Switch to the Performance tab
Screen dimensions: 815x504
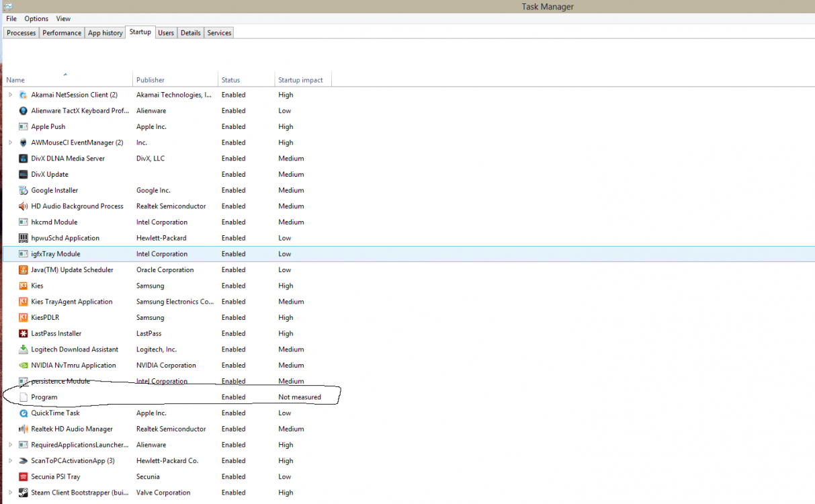[62, 33]
